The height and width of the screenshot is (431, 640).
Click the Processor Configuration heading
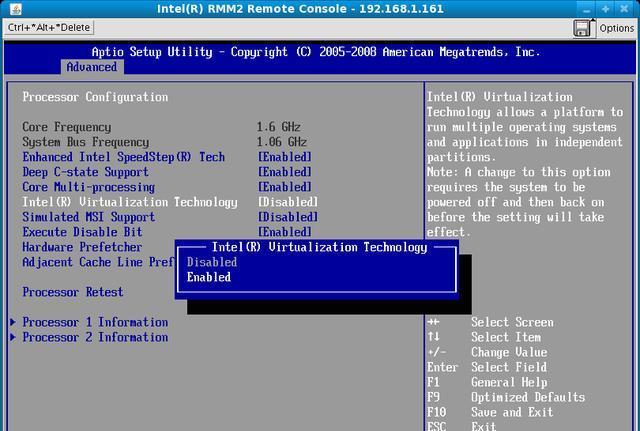(x=95, y=97)
